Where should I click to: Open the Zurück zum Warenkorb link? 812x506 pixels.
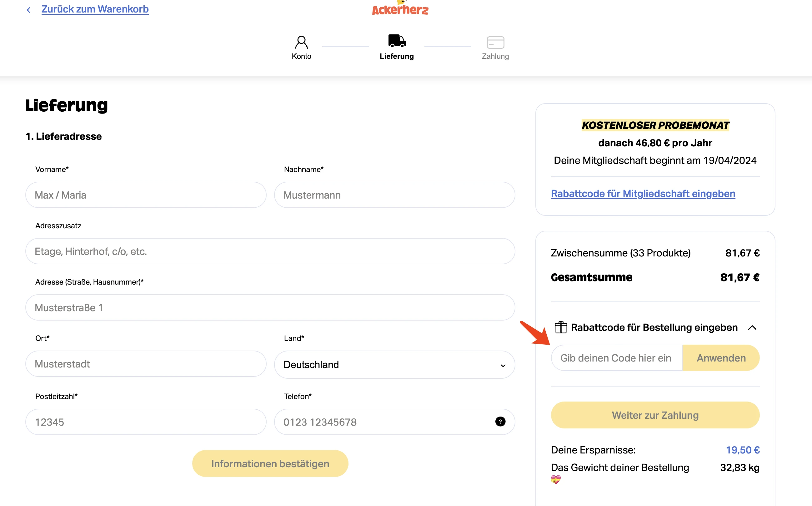[95, 9]
